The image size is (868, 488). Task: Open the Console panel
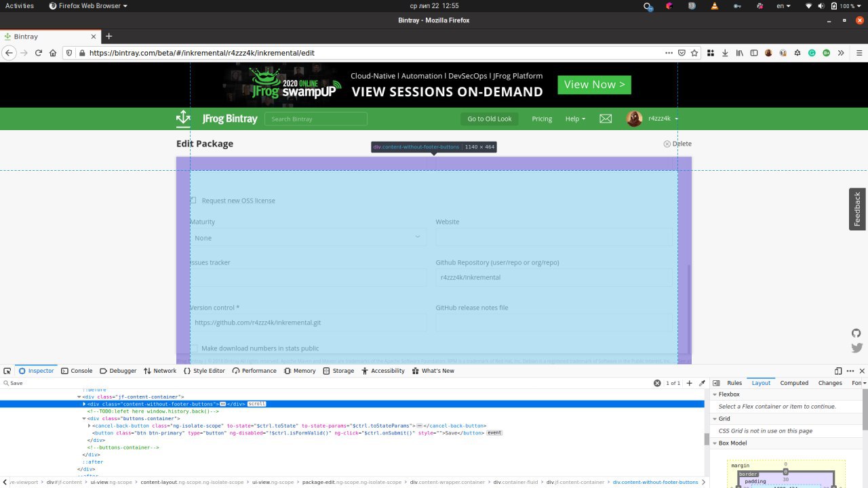tap(77, 371)
